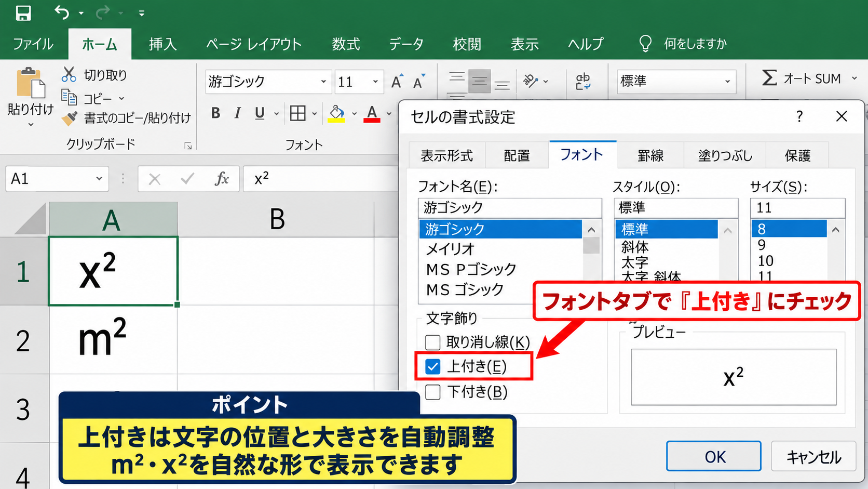This screenshot has height=489, width=868.
Task: Switch to the 表示形式 tab in dialog
Action: pyautogui.click(x=447, y=155)
